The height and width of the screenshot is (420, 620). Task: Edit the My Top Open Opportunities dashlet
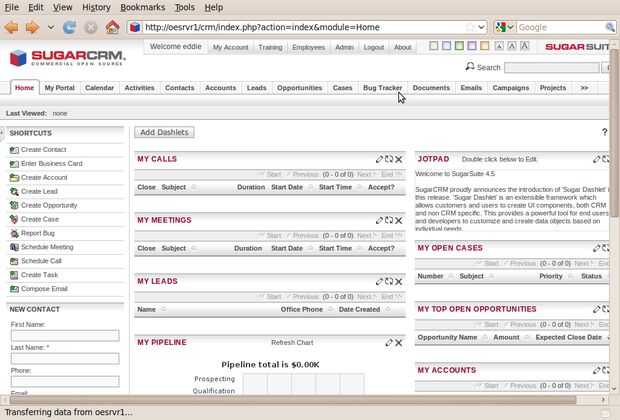(596, 309)
